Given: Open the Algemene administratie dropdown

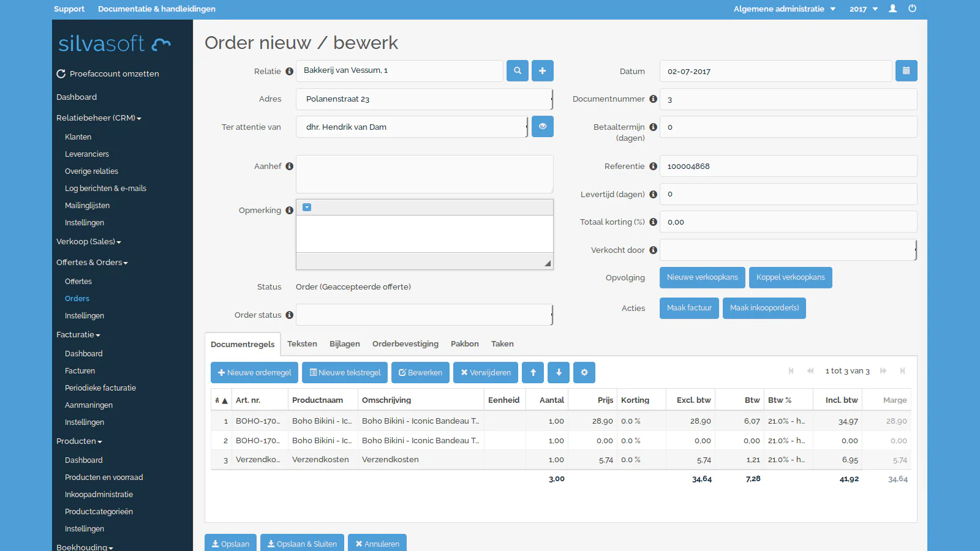Looking at the screenshot, I should (x=785, y=9).
